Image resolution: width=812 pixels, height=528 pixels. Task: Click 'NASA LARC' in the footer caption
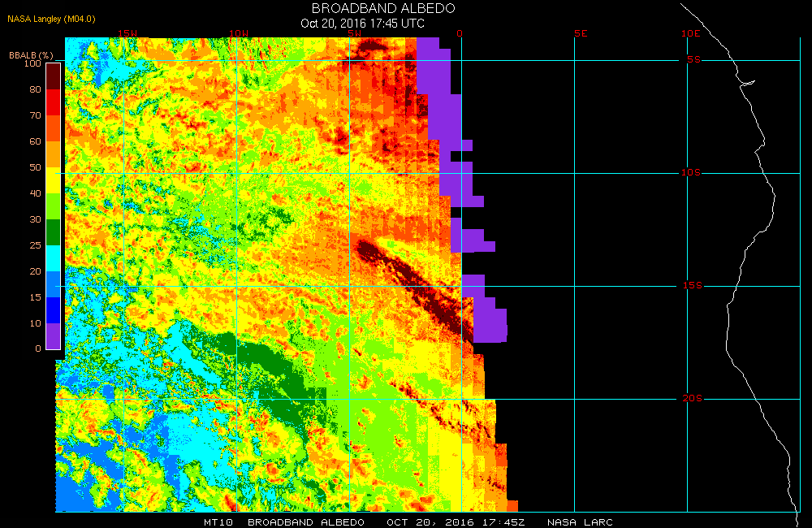pos(580,522)
